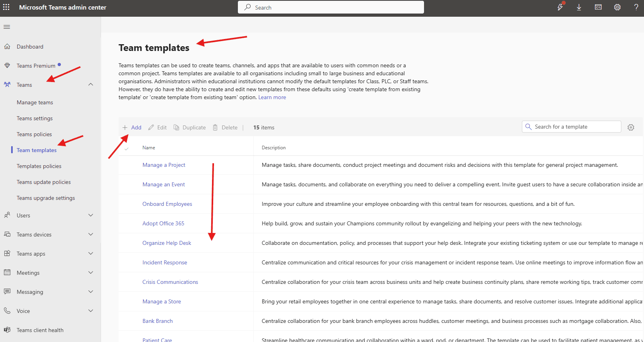Open the Crisis Communications template
The height and width of the screenshot is (342, 644).
(170, 282)
